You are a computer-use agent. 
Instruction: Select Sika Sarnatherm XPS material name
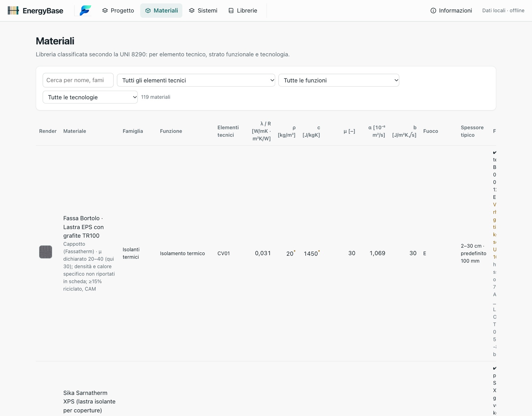point(89,401)
